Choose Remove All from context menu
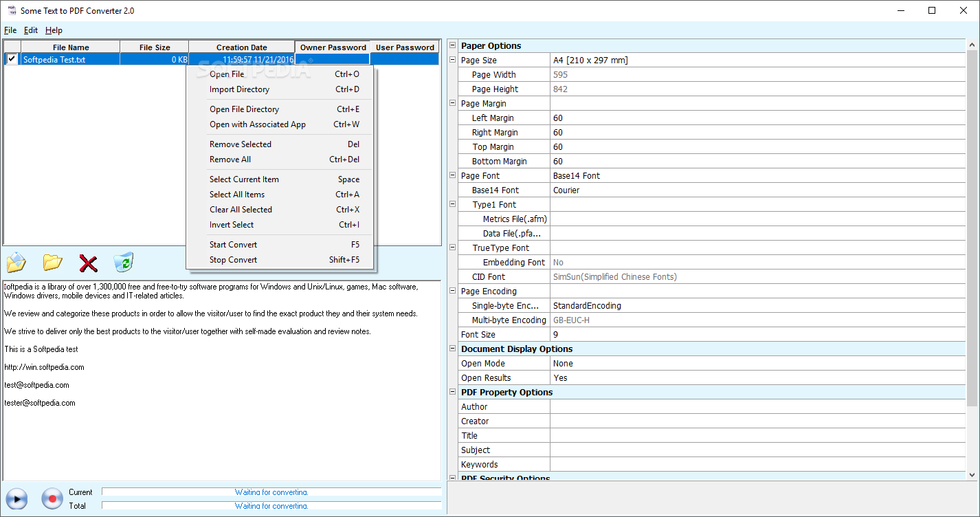The image size is (980, 517). tap(280, 159)
